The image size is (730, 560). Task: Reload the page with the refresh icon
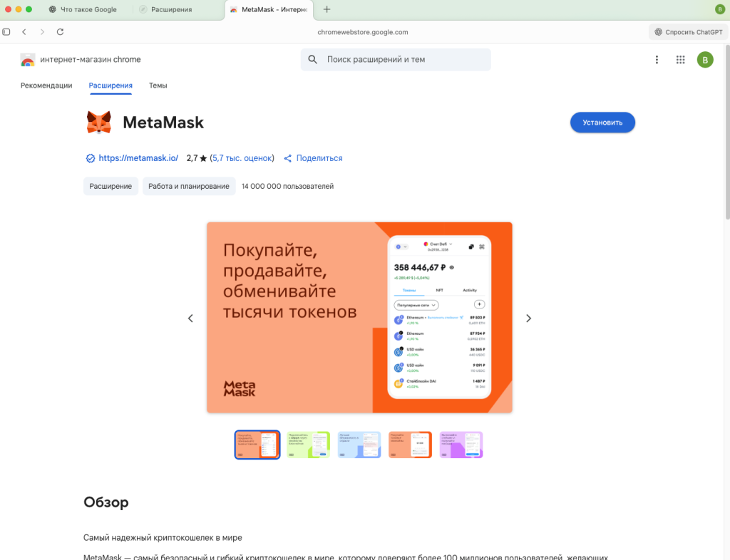point(60,31)
